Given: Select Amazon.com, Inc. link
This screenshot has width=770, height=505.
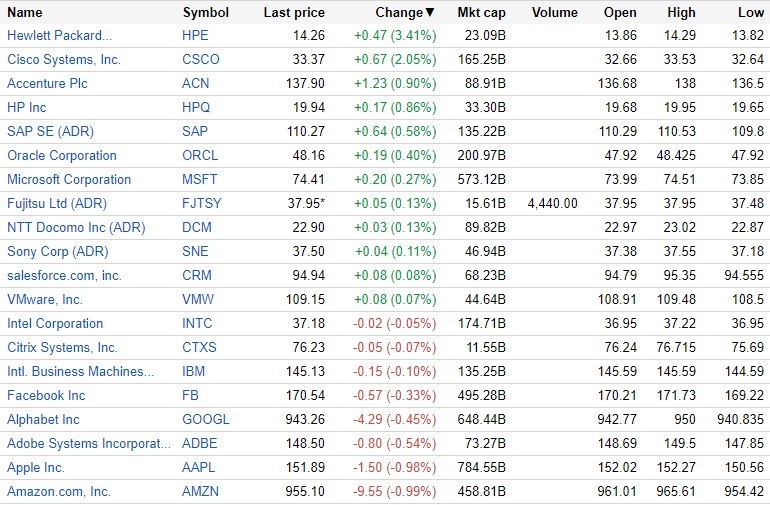Looking at the screenshot, I should click(59, 491).
